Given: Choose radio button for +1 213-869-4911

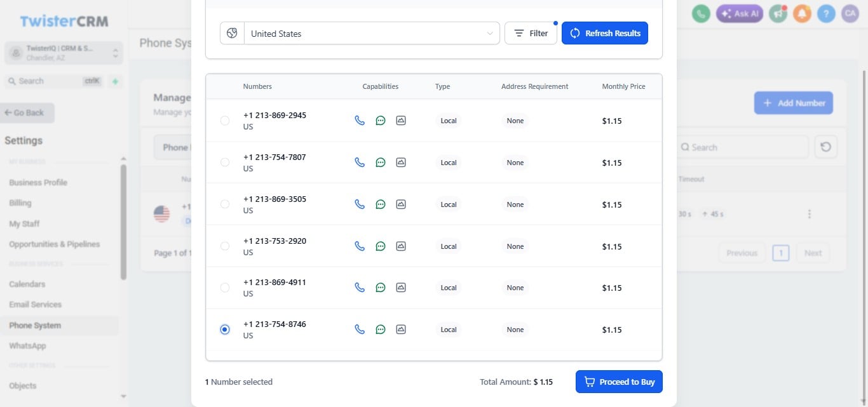Looking at the screenshot, I should point(225,288).
